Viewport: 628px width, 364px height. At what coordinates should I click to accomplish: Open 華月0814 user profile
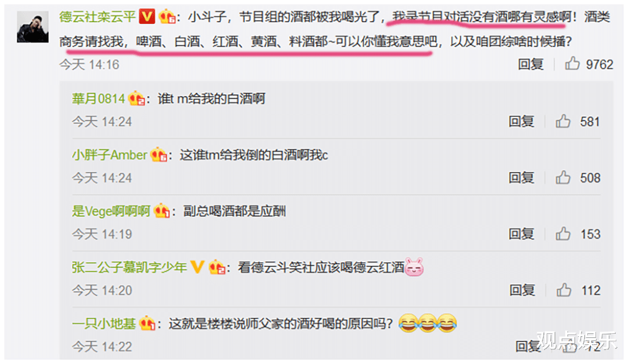[98, 98]
